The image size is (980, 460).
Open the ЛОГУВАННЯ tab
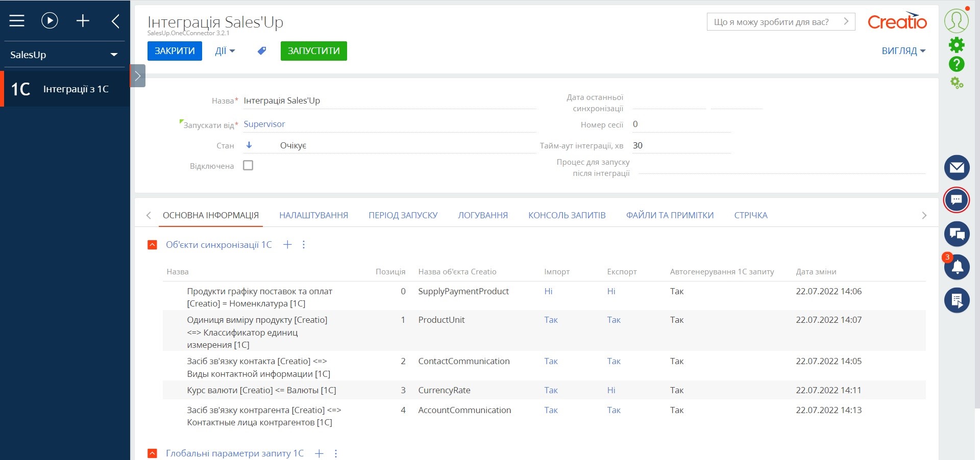pyautogui.click(x=482, y=215)
